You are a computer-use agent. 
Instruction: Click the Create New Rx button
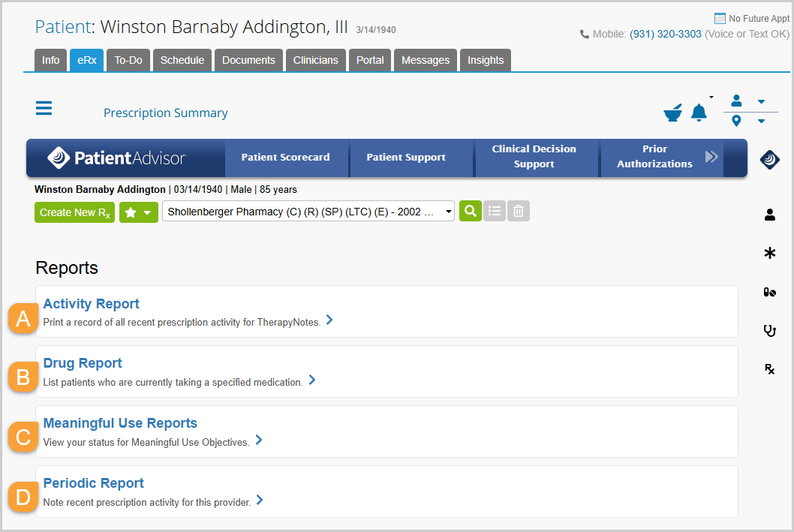74,212
